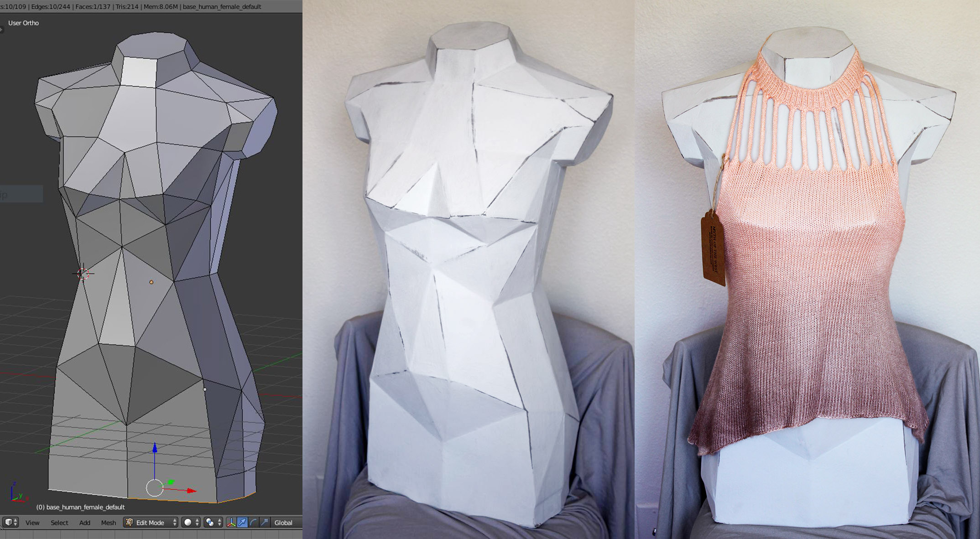This screenshot has width=980, height=539.
Task: Open the editor type selector cube icon
Action: tap(10, 522)
